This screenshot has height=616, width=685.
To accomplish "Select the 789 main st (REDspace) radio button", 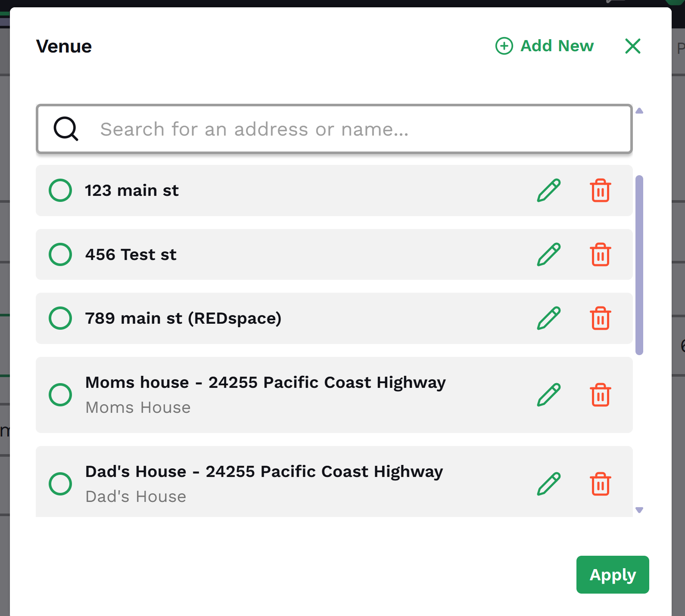I will 60,318.
